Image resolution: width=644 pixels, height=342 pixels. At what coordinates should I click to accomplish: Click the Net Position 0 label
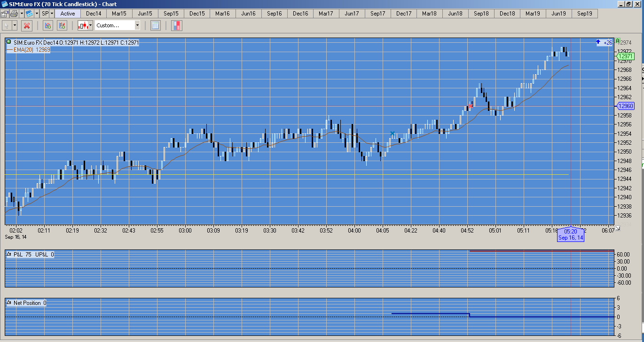click(x=30, y=303)
